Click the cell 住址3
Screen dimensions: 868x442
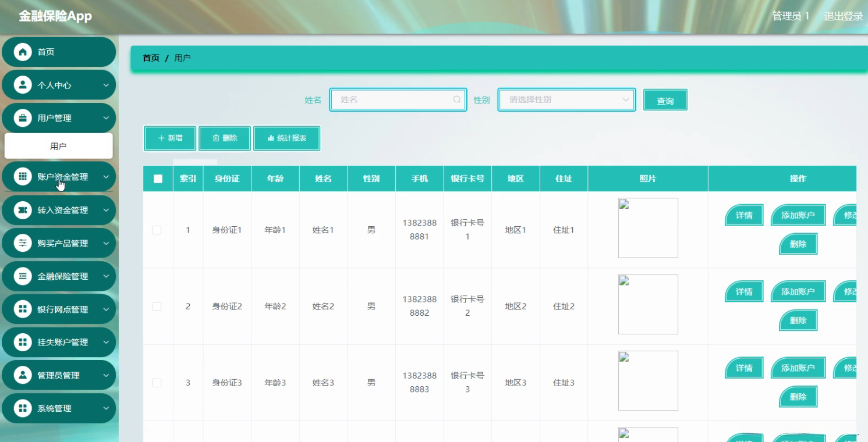point(564,383)
